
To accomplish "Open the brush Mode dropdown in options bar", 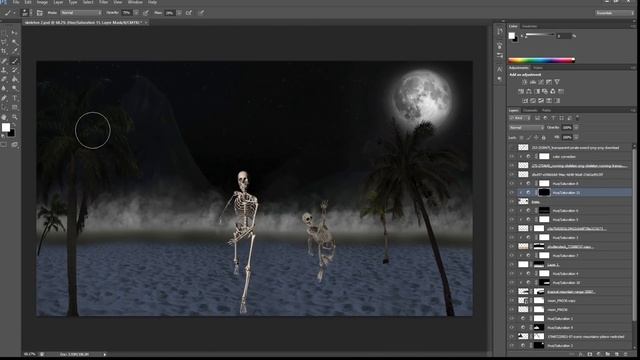I will 81,13.
